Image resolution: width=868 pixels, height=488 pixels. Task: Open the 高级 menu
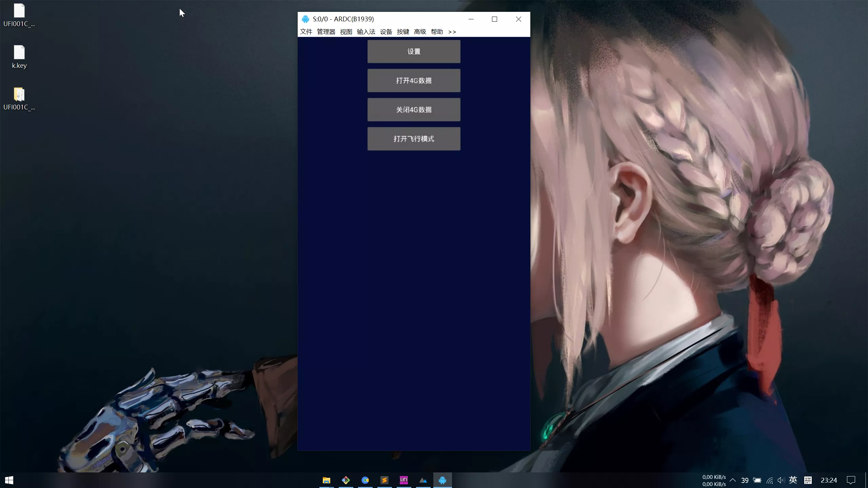tap(420, 32)
